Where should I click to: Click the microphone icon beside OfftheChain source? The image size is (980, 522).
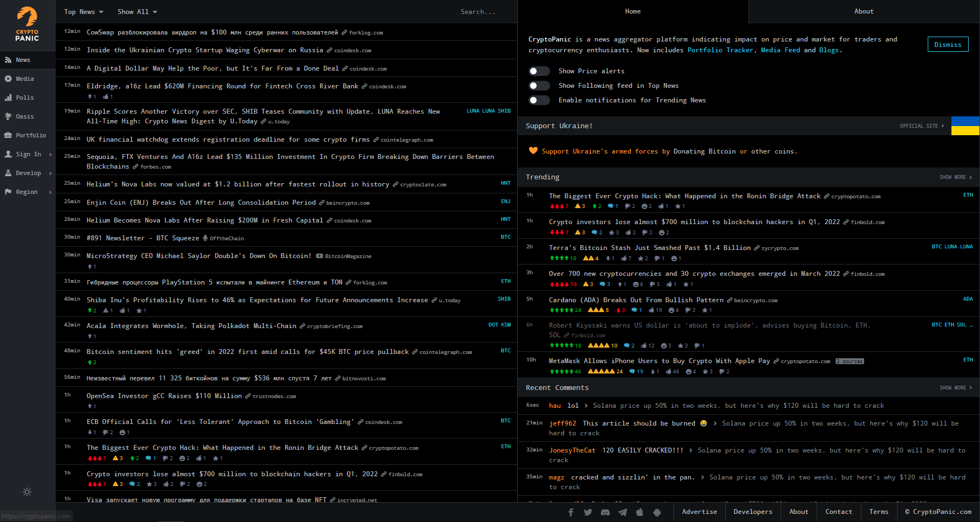pyautogui.click(x=205, y=238)
